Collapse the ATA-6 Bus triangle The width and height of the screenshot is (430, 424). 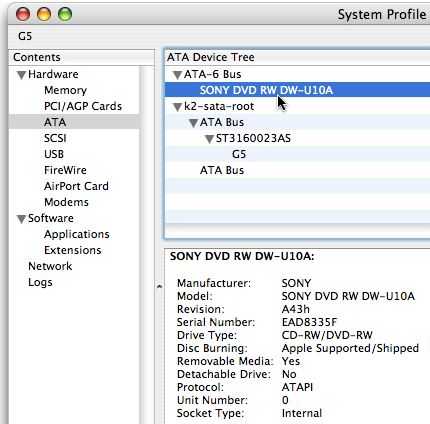pos(177,75)
